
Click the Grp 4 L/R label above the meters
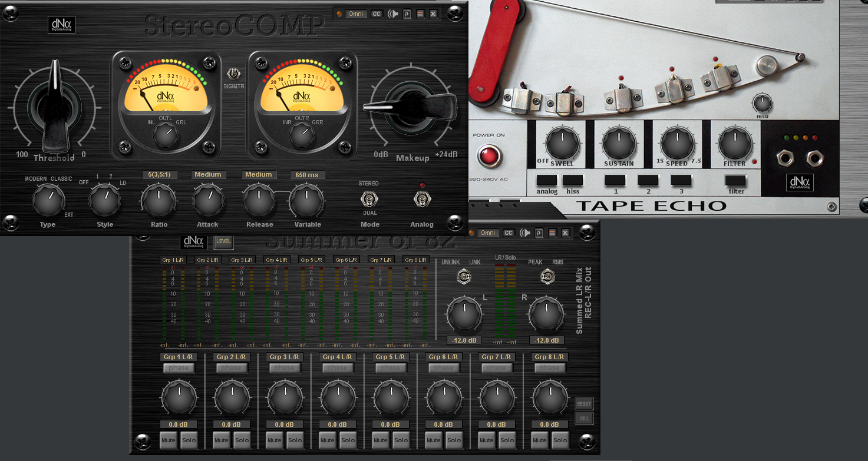click(x=277, y=260)
